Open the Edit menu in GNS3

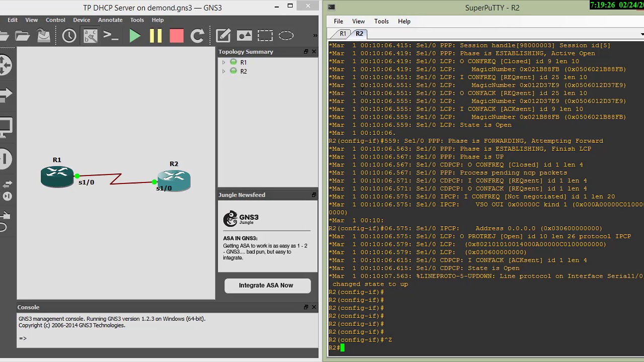click(13, 20)
